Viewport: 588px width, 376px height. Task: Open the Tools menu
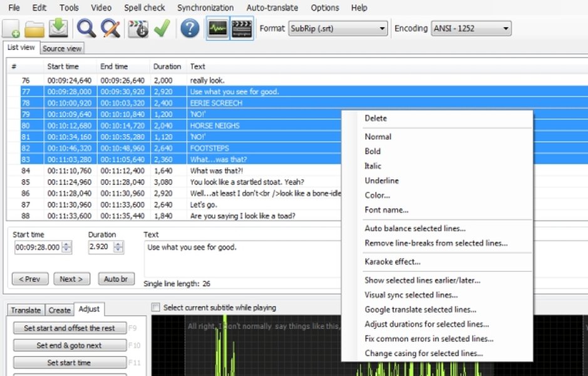click(69, 8)
